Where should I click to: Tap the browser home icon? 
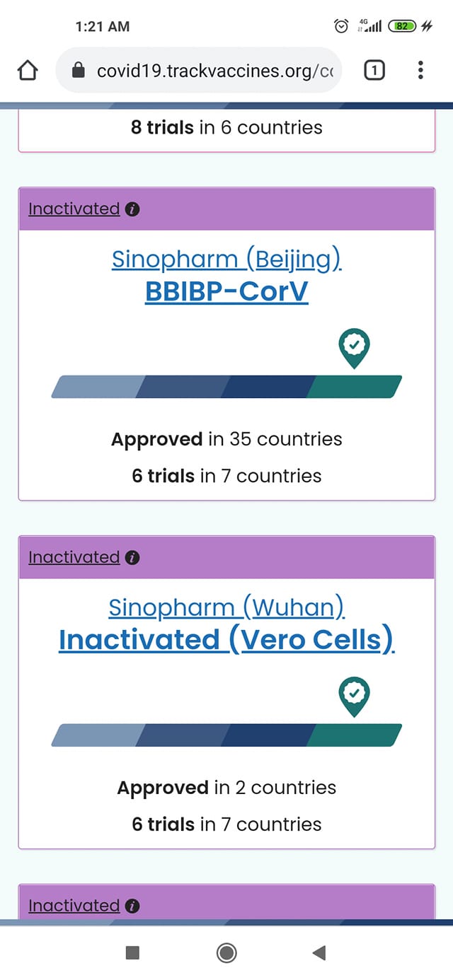27,71
